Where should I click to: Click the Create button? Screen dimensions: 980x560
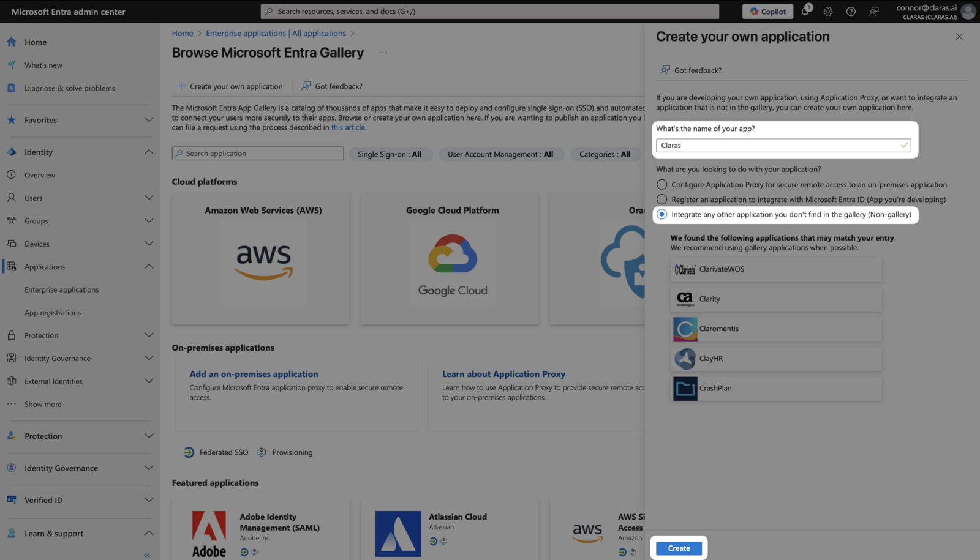[679, 548]
